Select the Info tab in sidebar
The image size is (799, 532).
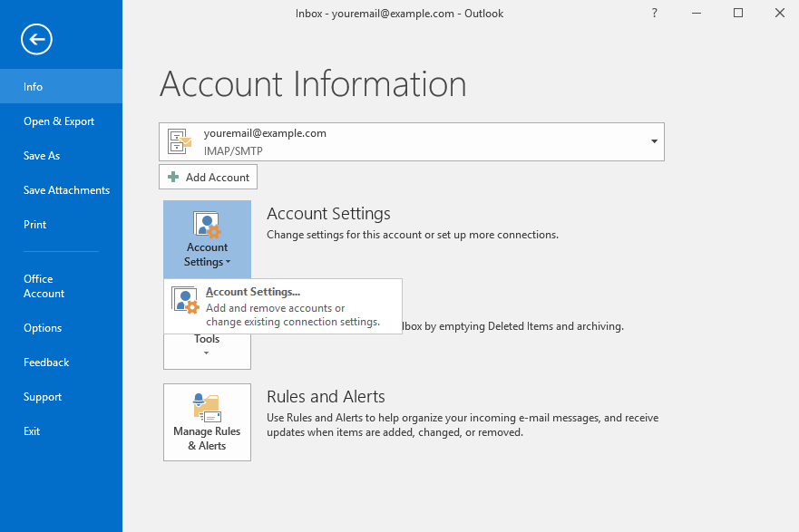pos(61,86)
